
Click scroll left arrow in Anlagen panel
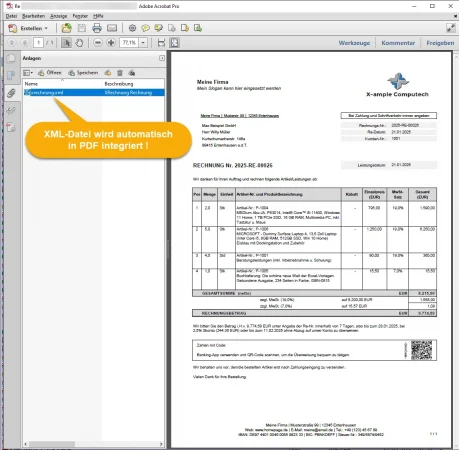coord(26,444)
